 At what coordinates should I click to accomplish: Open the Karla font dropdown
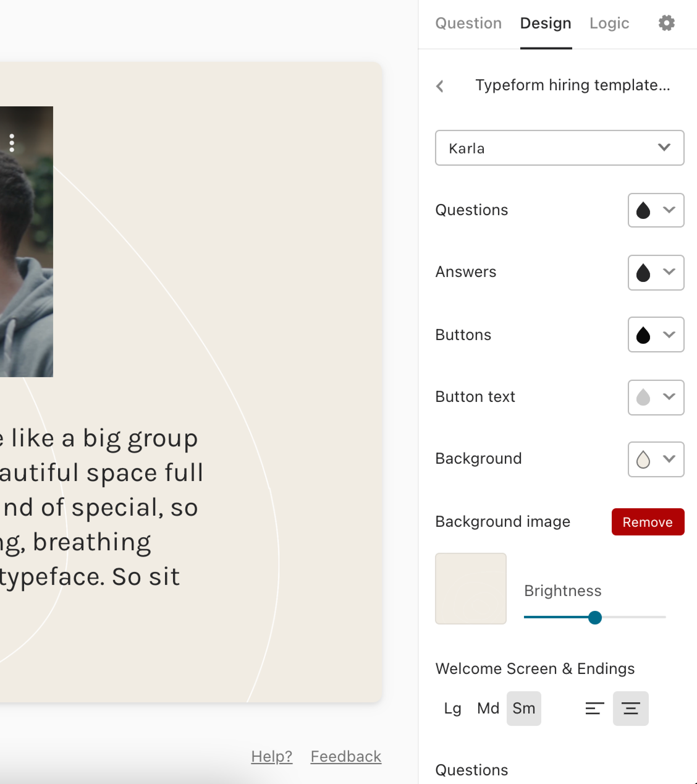pyautogui.click(x=560, y=148)
